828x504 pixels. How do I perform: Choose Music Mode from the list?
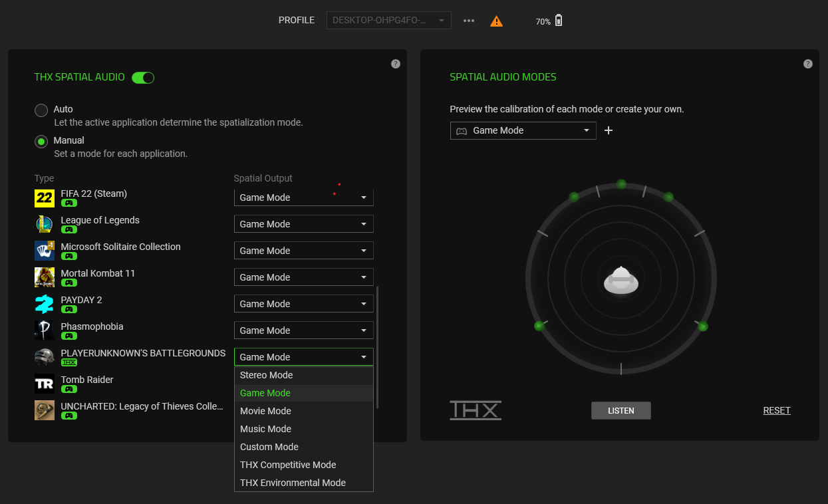(x=304, y=429)
